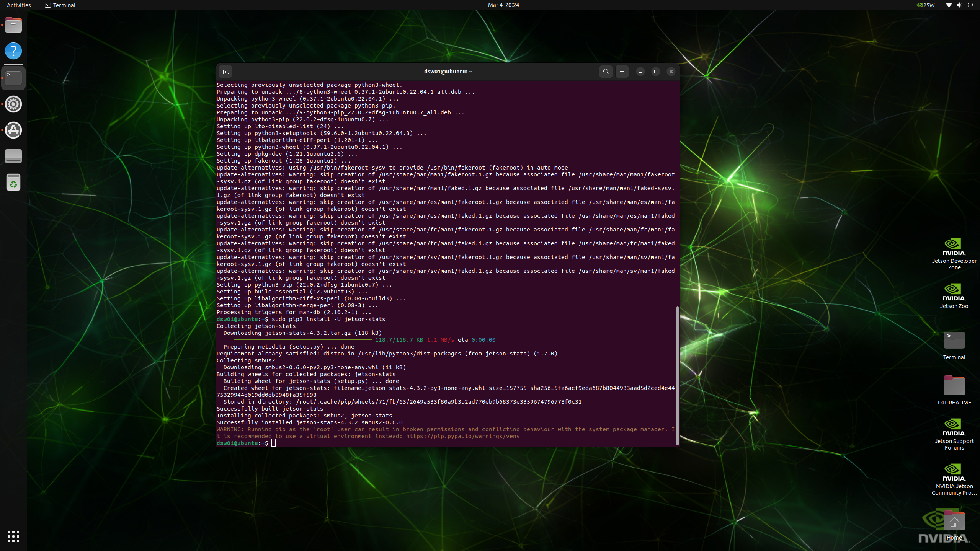Open new tab in terminal window
The height and width of the screenshot is (551, 980).
coord(225,72)
